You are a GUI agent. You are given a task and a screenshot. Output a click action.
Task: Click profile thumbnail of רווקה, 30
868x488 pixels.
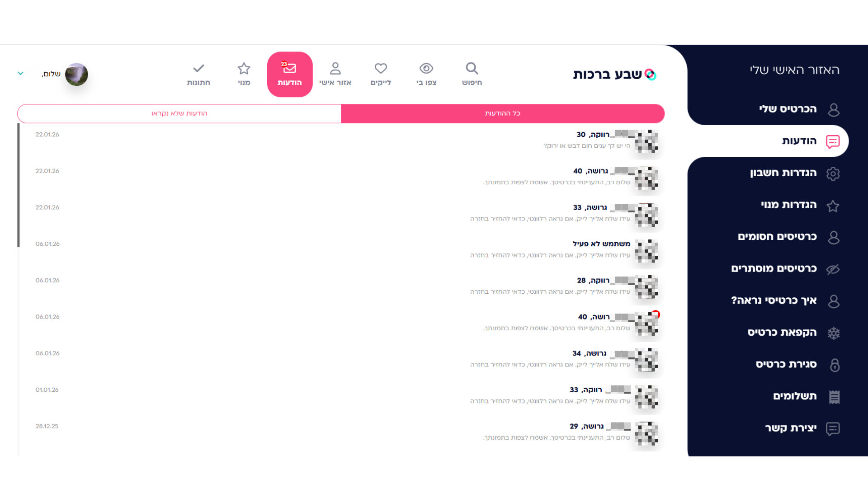coord(646,141)
